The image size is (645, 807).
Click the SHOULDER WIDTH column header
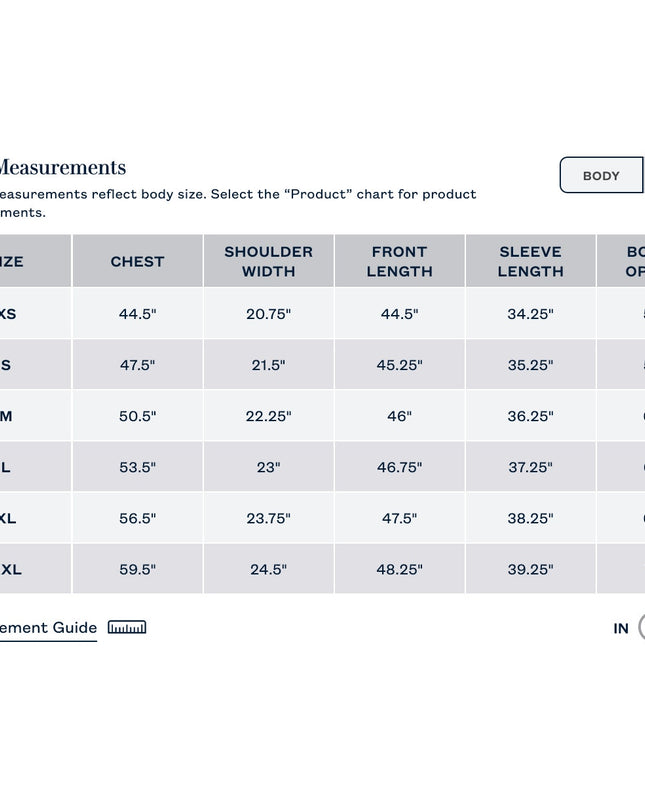click(269, 261)
